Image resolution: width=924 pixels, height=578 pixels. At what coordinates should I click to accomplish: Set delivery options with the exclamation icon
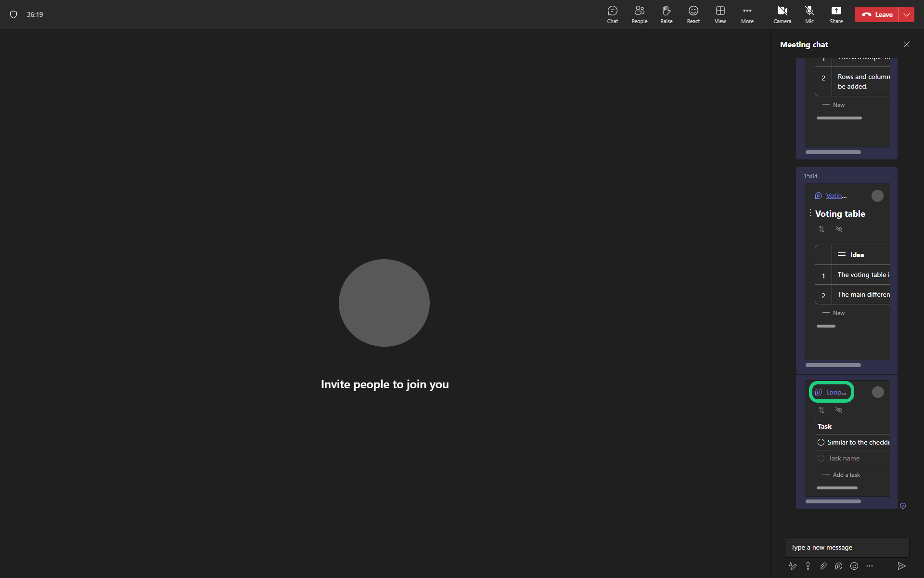808,566
